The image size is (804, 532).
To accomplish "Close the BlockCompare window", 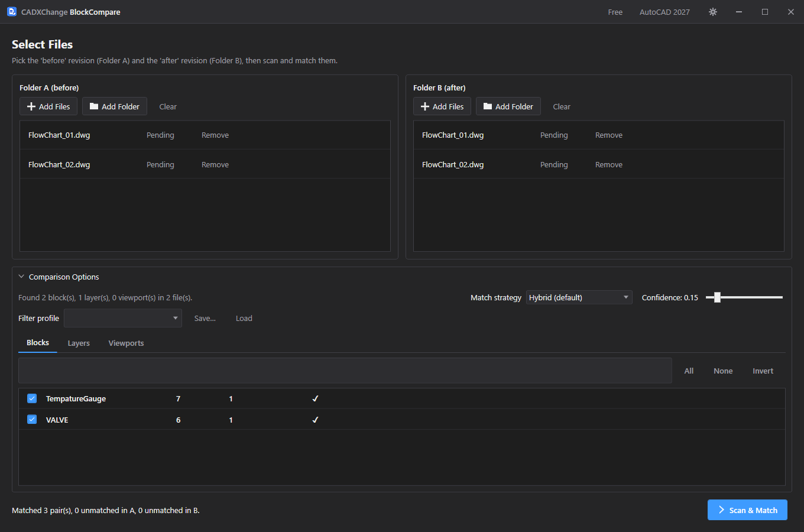I will [791, 12].
